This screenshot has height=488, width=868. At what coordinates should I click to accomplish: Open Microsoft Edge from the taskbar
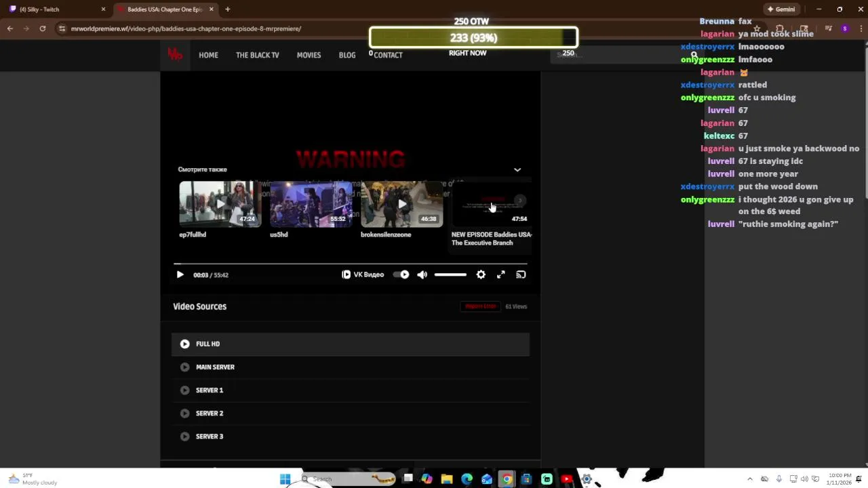coord(467,479)
